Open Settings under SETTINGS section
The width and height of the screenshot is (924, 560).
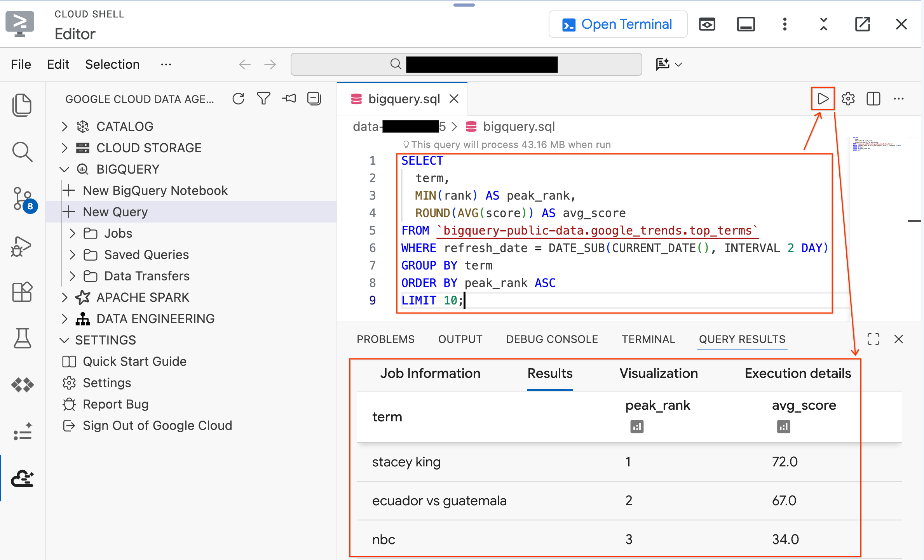[107, 383]
